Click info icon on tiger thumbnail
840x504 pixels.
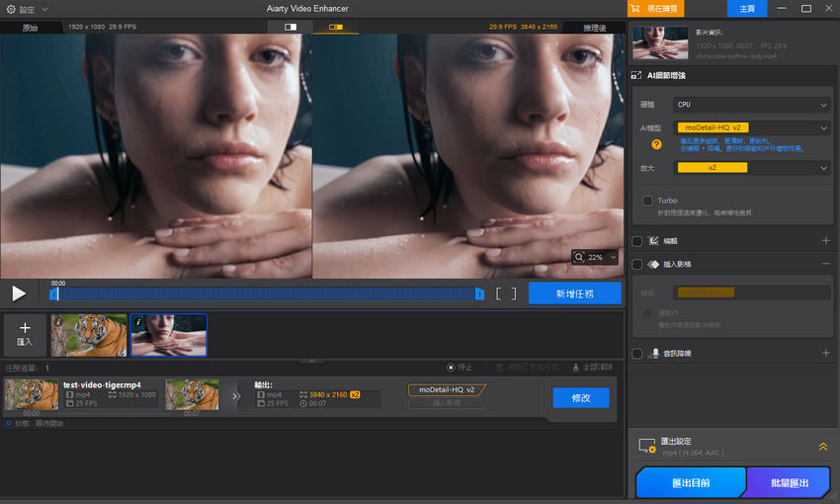[x=58, y=322]
